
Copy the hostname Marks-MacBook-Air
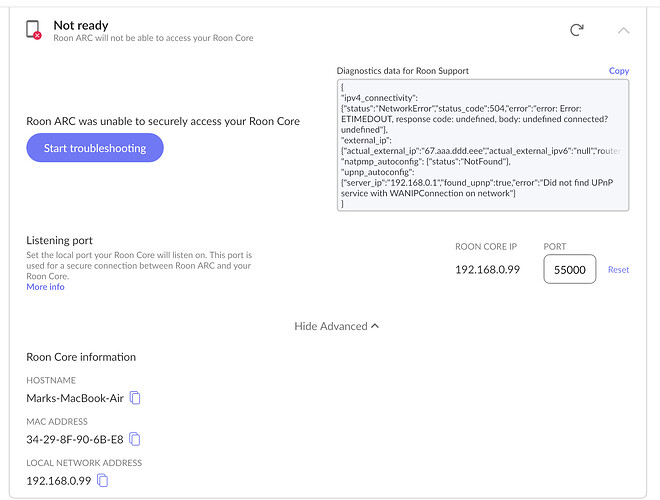pos(136,398)
